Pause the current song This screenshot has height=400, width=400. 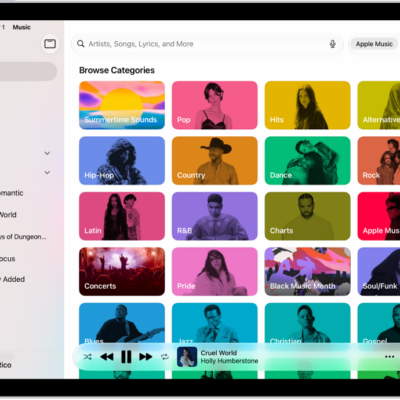(126, 357)
